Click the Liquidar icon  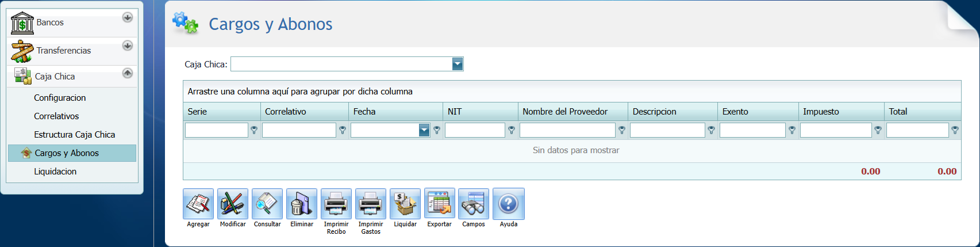(405, 204)
